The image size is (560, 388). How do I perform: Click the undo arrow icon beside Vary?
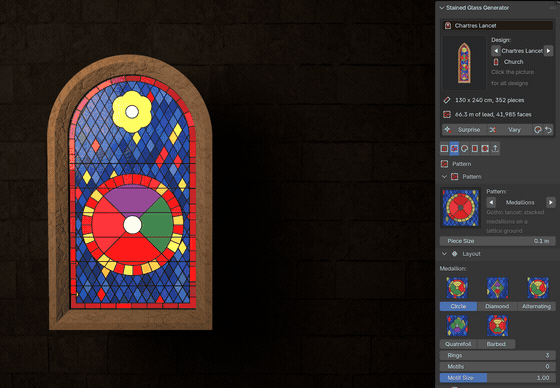548,130
